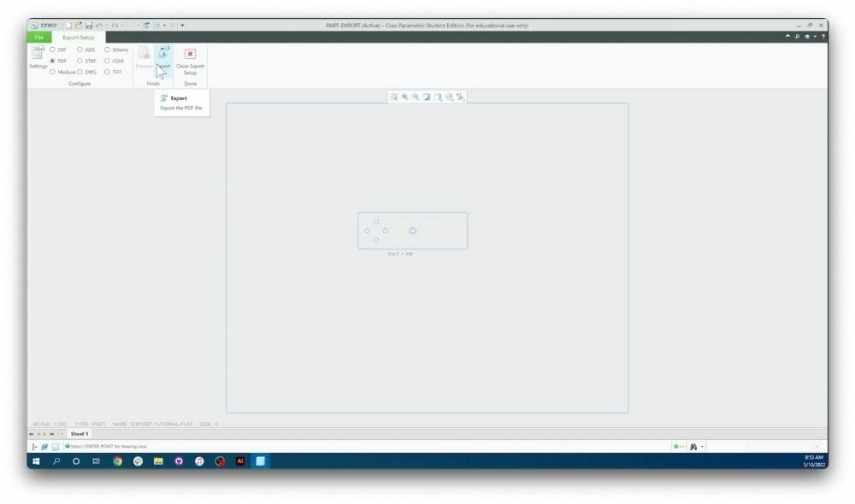Click the Refit drawing view icon
This screenshot has height=504, width=855.
[394, 97]
